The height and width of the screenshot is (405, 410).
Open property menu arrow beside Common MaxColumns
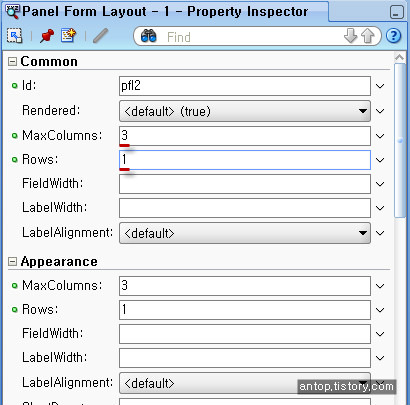pyautogui.click(x=380, y=136)
